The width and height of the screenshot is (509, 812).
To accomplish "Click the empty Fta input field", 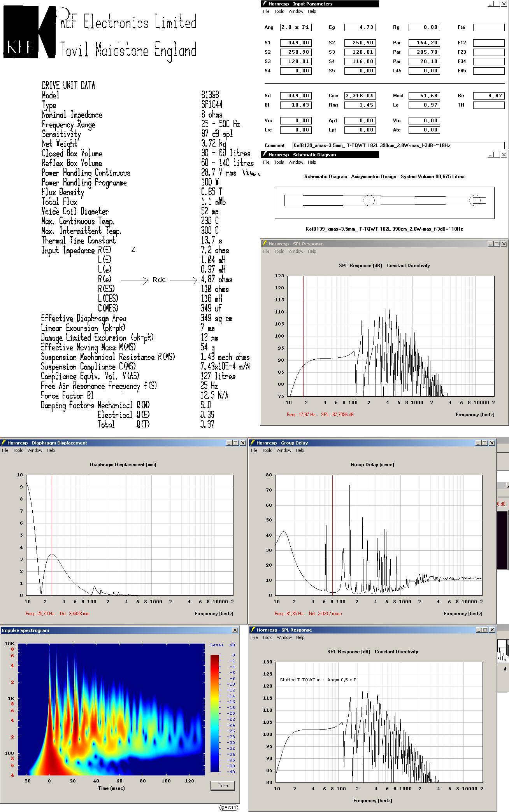I will tap(489, 27).
